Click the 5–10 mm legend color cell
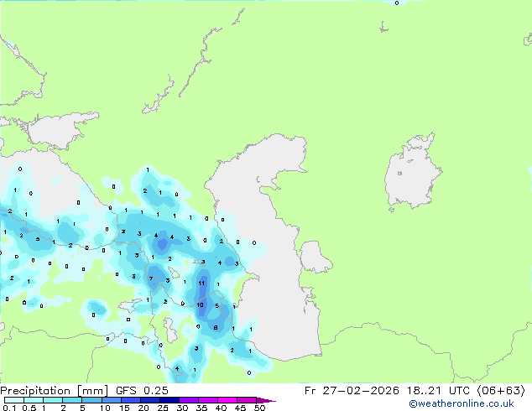The image size is (532, 411). point(91,400)
